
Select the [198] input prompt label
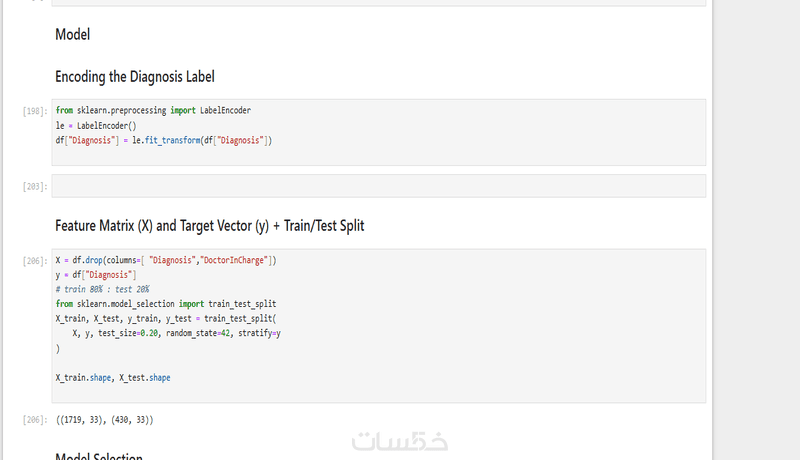tap(35, 111)
